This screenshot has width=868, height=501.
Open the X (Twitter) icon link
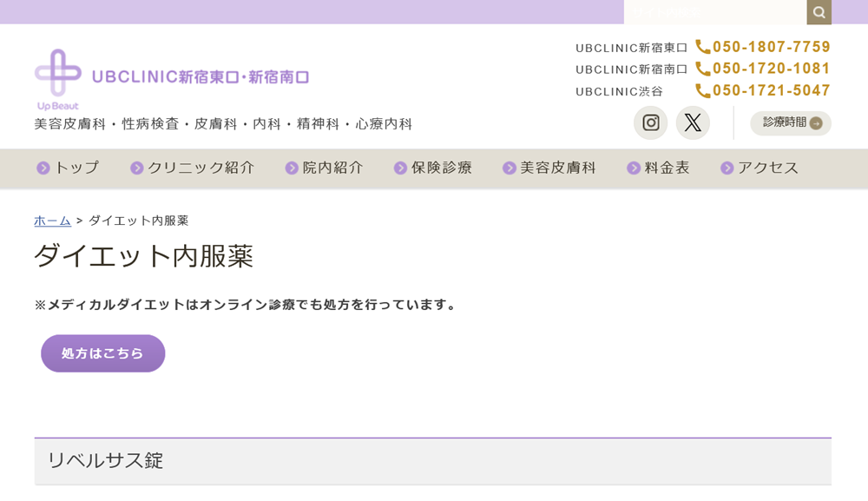coord(693,123)
